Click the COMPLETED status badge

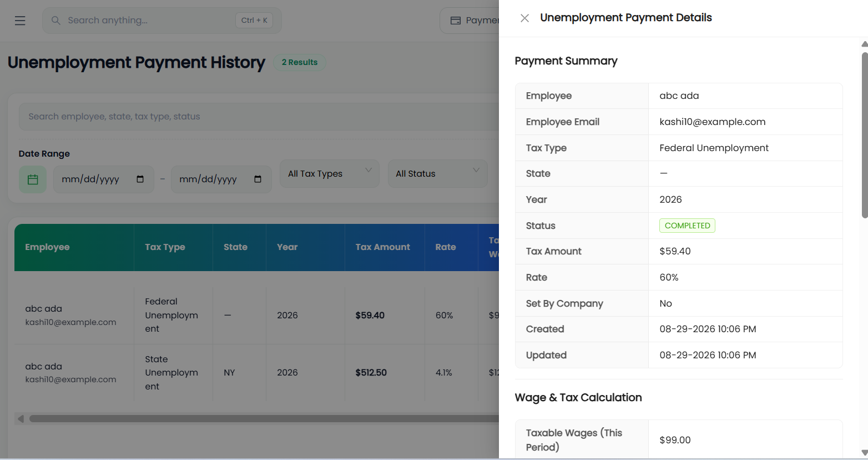(687, 226)
